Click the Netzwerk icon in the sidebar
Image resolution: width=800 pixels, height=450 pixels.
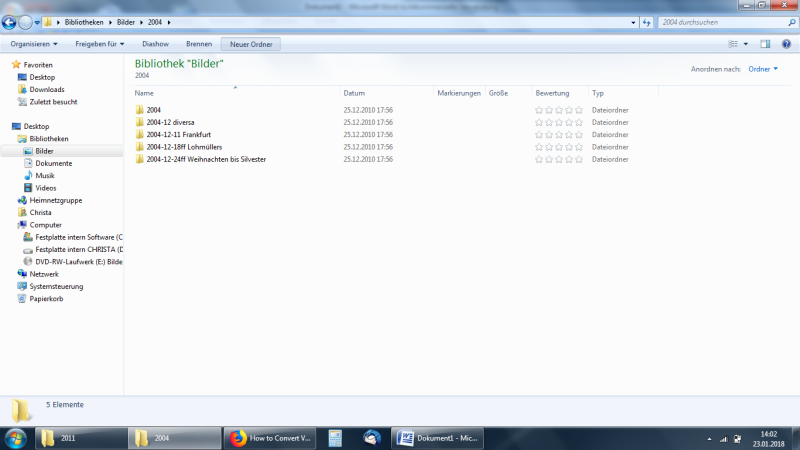tap(22, 274)
